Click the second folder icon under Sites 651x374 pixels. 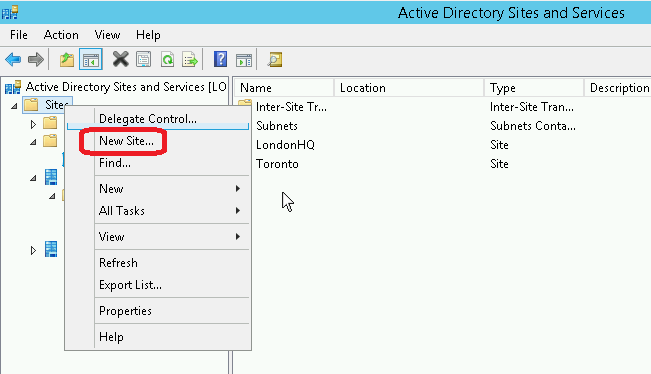click(50, 141)
